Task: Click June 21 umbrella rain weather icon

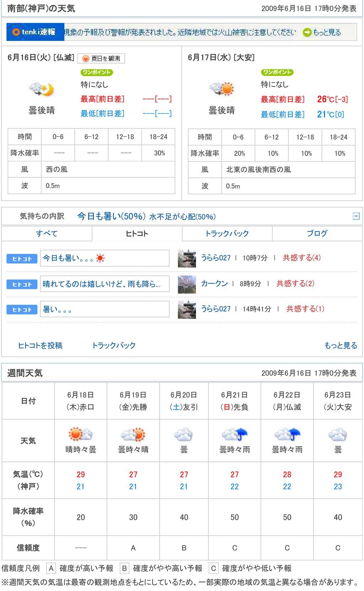Action: pyautogui.click(x=235, y=434)
